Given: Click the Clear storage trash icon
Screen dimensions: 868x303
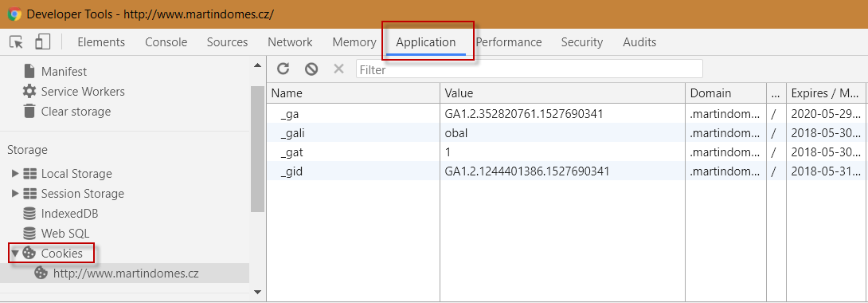Looking at the screenshot, I should coord(30,111).
